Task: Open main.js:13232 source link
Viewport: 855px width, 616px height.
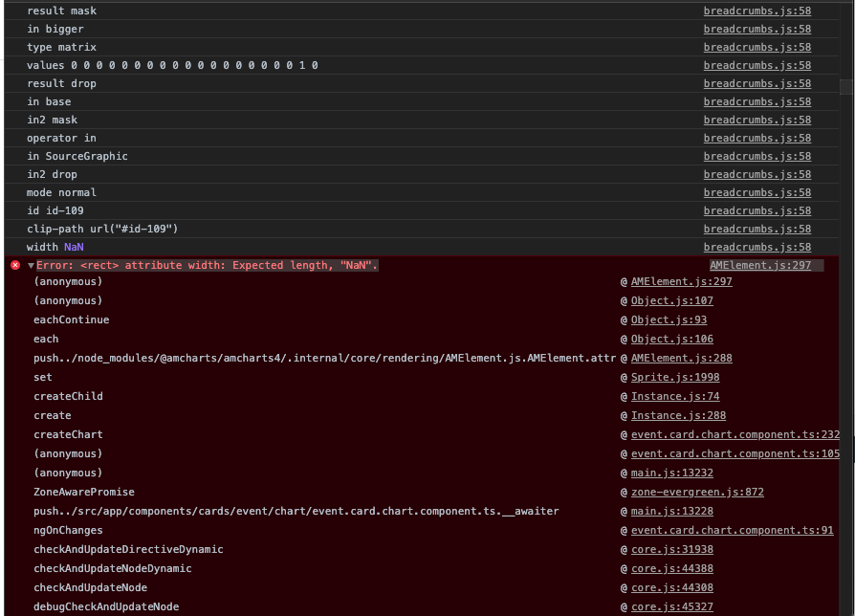Action: (671, 473)
